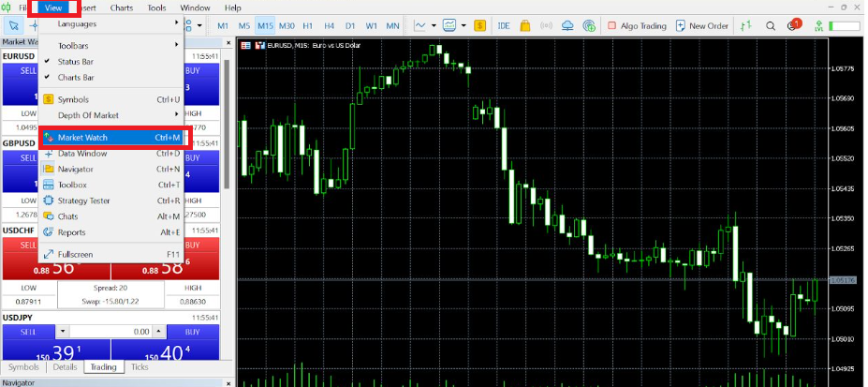Open the Charts menu
This screenshot has height=387, width=868.
click(x=121, y=7)
